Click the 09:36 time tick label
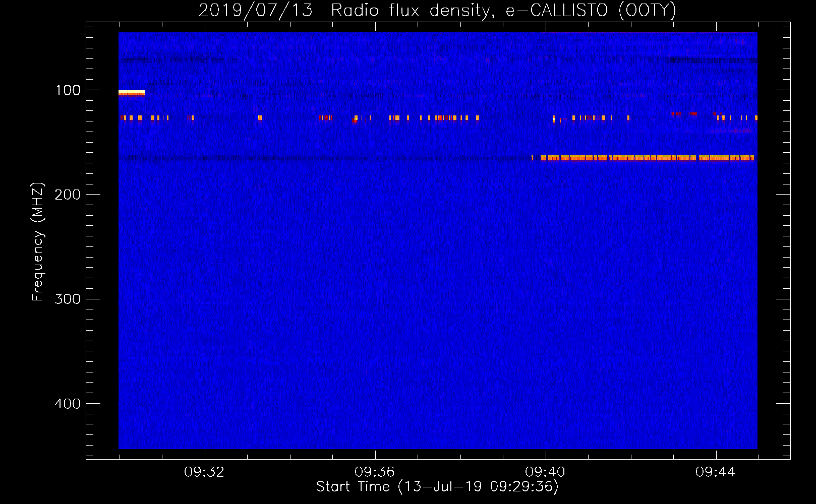The width and height of the screenshot is (816, 504). pyautogui.click(x=375, y=472)
